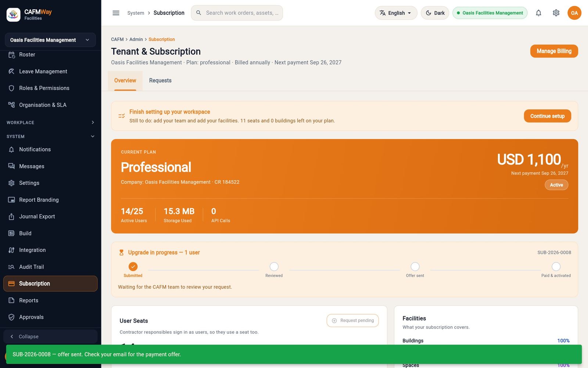
Task: Click the hourglass icon beside Upgrade in progress
Action: click(122, 252)
